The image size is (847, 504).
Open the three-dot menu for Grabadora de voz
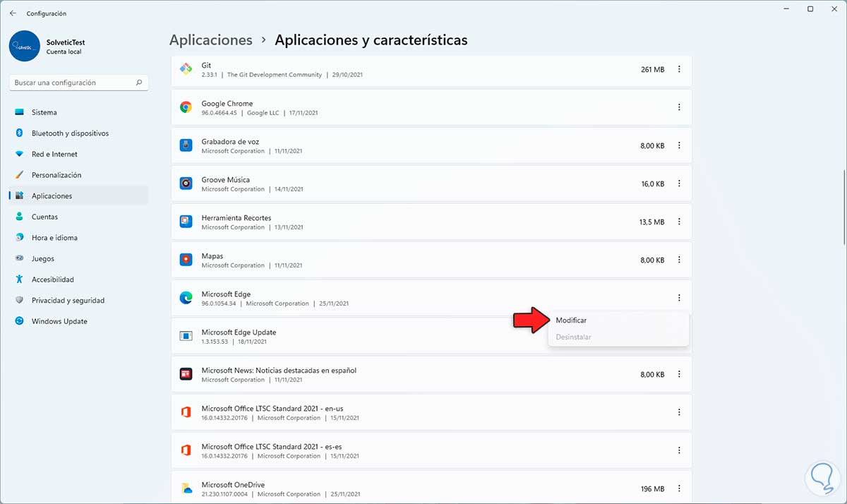pyautogui.click(x=679, y=145)
